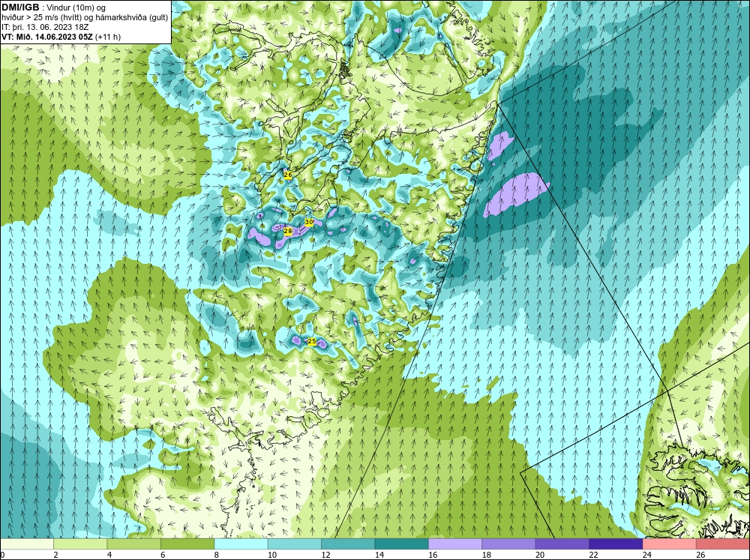Click the 'Vindur (10m) og' header text
The height and width of the screenshot is (560, 750).
[x=76, y=8]
